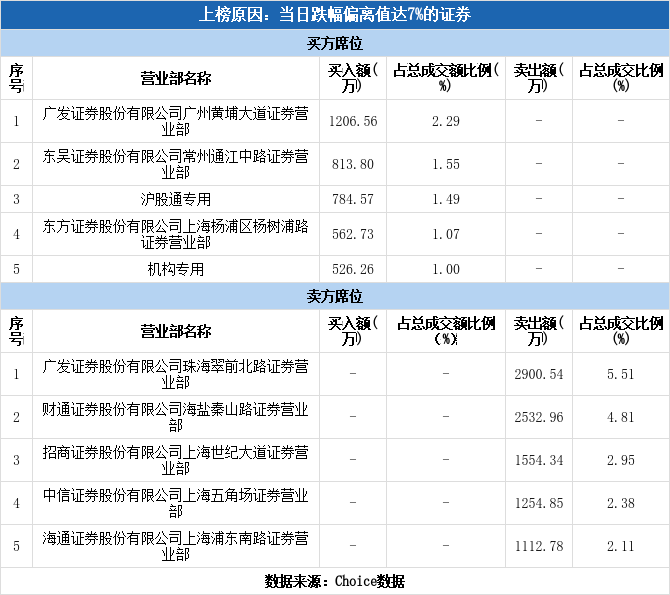Select the 卖方席位 section header

(x=335, y=296)
